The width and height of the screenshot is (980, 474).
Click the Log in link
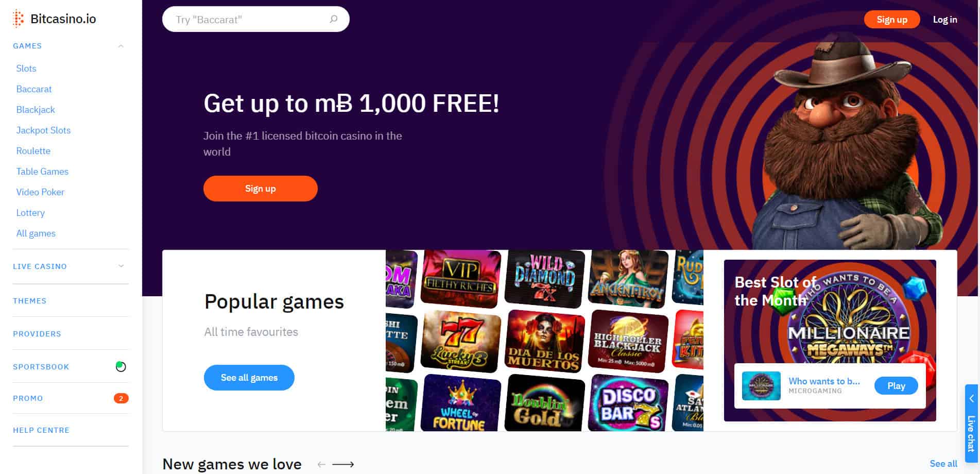coord(945,20)
